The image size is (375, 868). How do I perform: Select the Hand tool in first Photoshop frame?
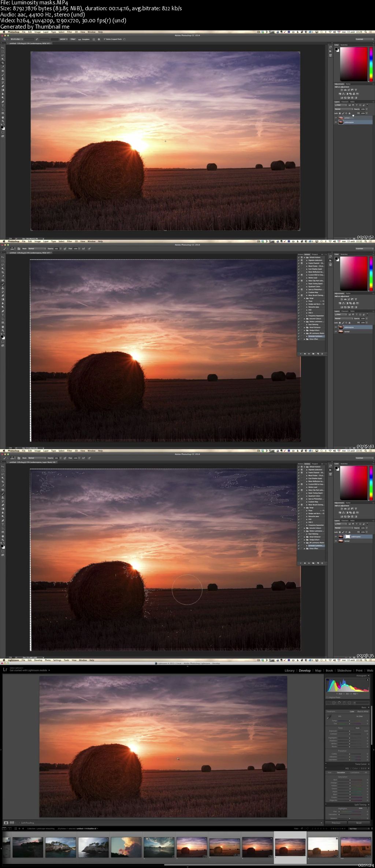point(3,117)
